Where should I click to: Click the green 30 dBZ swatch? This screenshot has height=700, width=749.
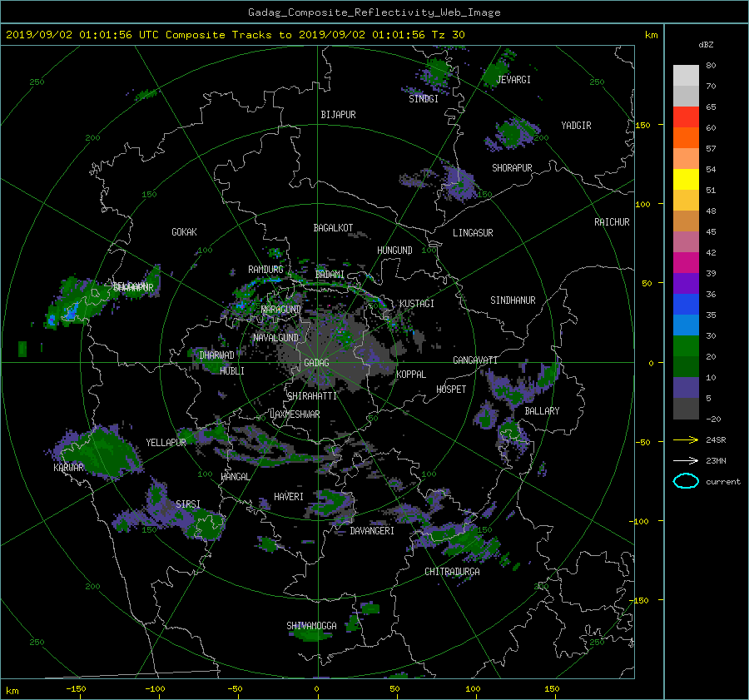pos(686,345)
